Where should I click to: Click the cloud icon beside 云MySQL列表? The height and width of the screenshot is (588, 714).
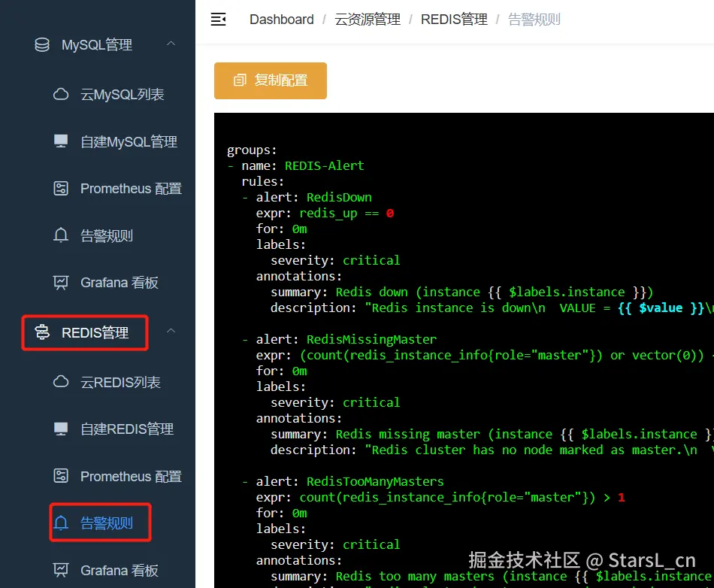pos(61,94)
